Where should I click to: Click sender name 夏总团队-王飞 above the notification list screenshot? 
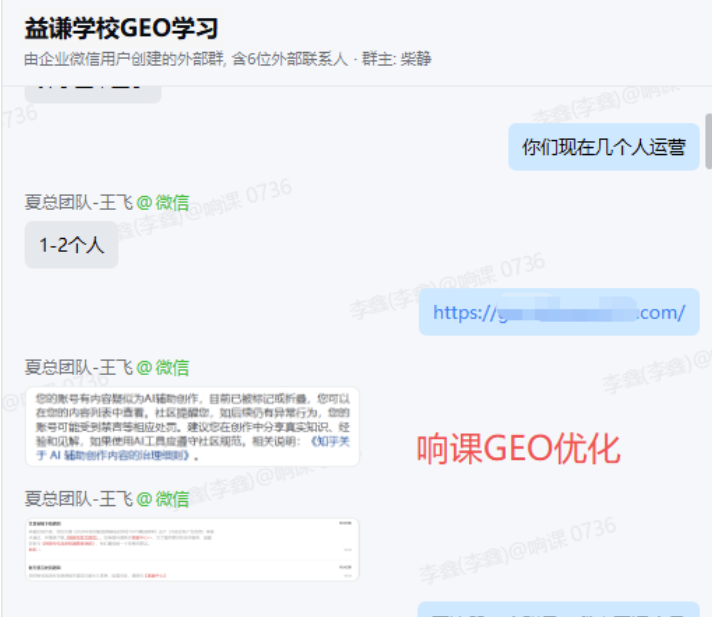click(79, 499)
